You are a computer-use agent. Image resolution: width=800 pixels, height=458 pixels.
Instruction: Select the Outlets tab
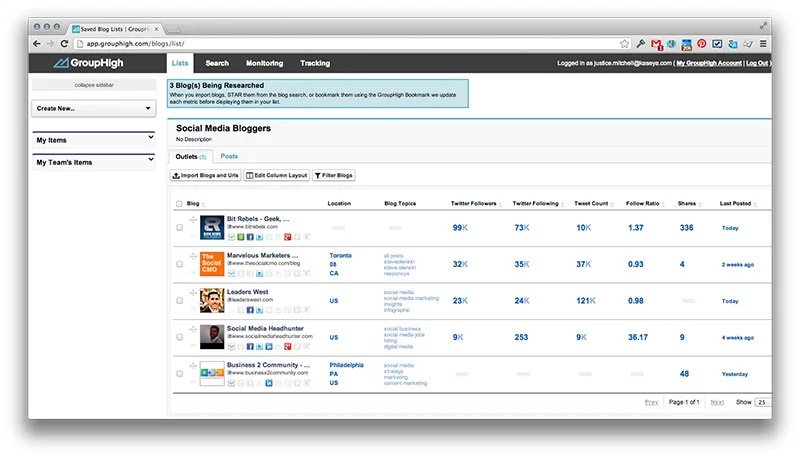[191, 157]
